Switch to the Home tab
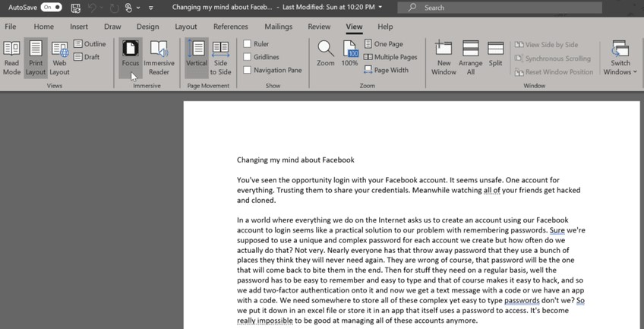The height and width of the screenshot is (329, 644). (43, 27)
